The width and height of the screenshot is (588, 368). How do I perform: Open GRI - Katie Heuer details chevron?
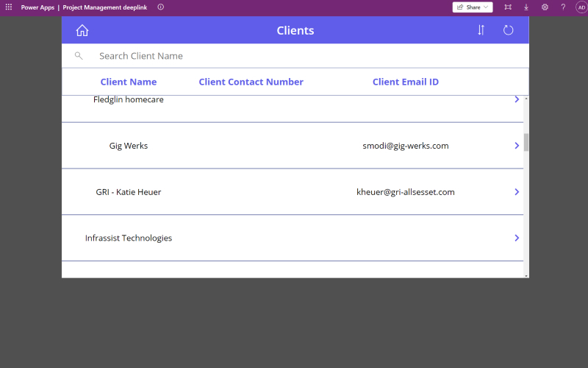pyautogui.click(x=517, y=192)
